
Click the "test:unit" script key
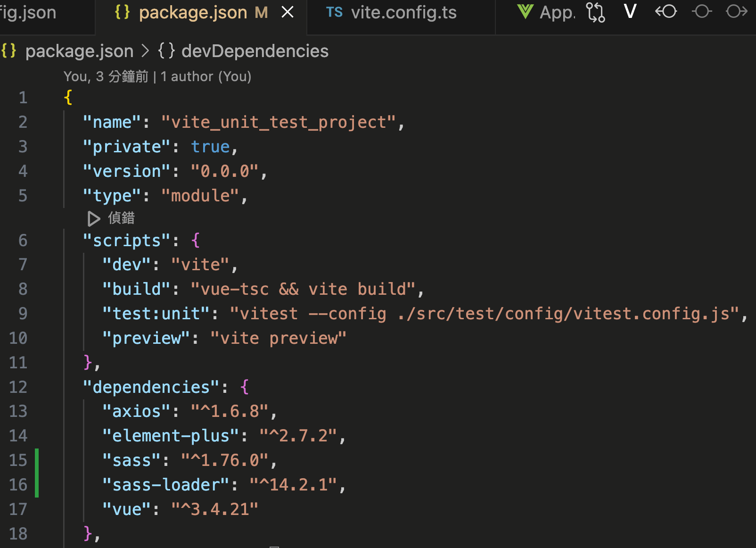coord(156,314)
